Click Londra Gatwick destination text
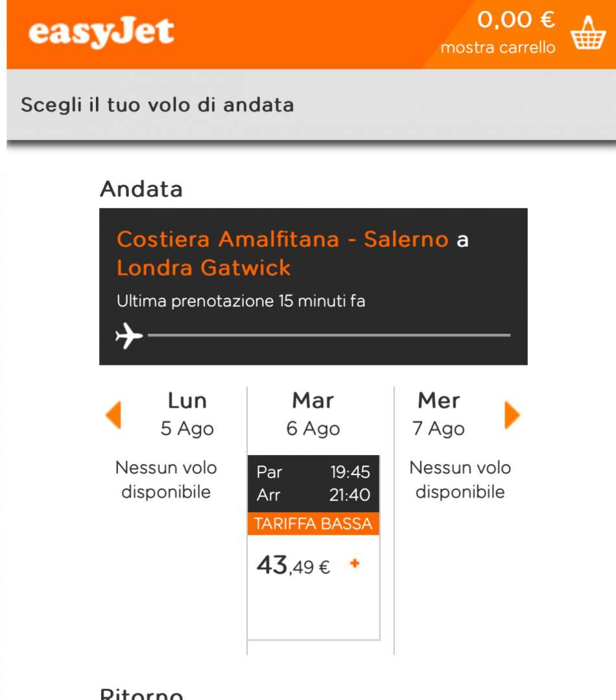Viewport: 616px width, 700px height. (x=204, y=268)
